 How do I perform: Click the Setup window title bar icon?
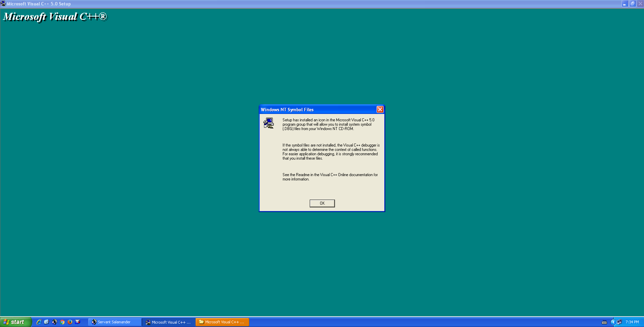[3, 4]
